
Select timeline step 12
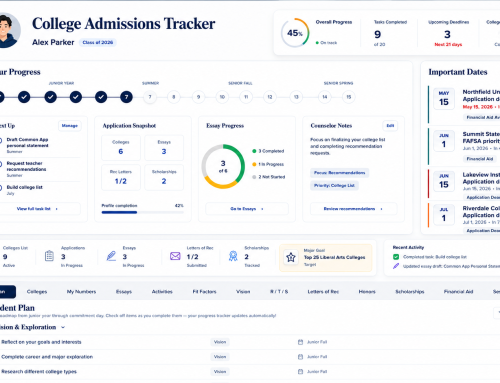click(x=270, y=97)
